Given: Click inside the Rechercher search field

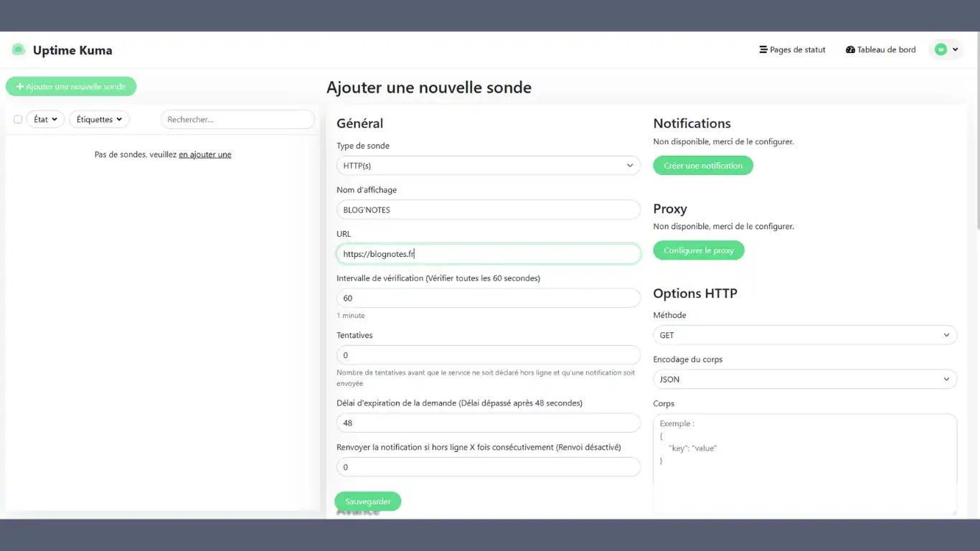Looking at the screenshot, I should [237, 119].
